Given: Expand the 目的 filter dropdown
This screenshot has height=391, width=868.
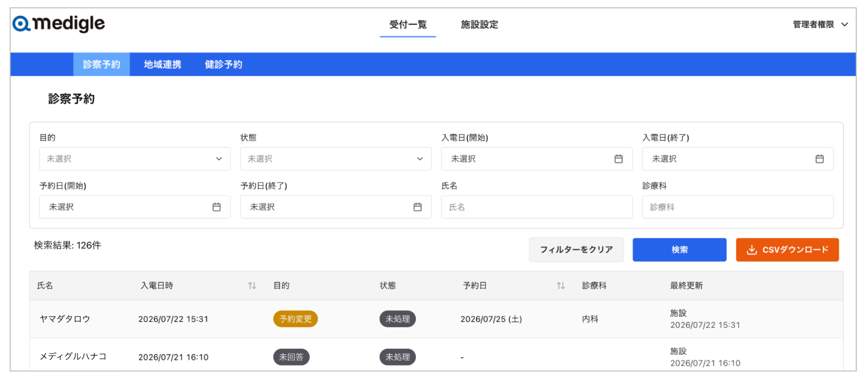Looking at the screenshot, I should pyautogui.click(x=135, y=159).
